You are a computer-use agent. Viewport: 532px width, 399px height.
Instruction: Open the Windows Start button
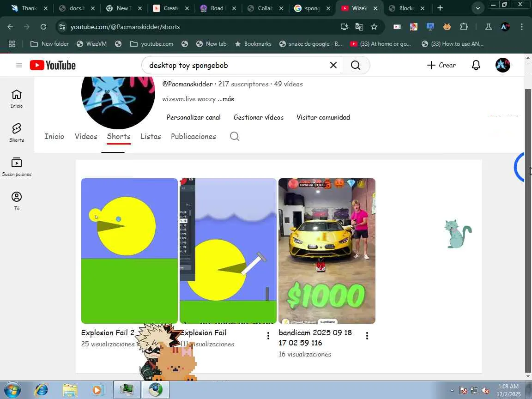(x=12, y=390)
